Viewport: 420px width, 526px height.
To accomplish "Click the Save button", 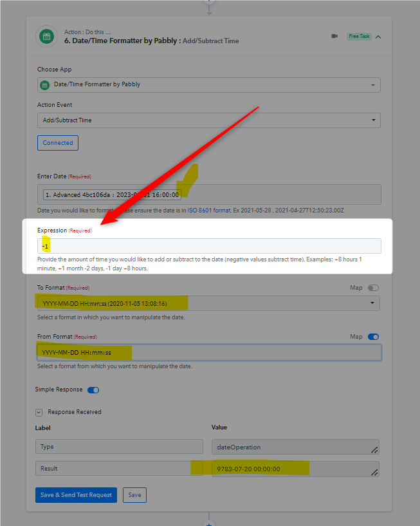I will (x=134, y=495).
